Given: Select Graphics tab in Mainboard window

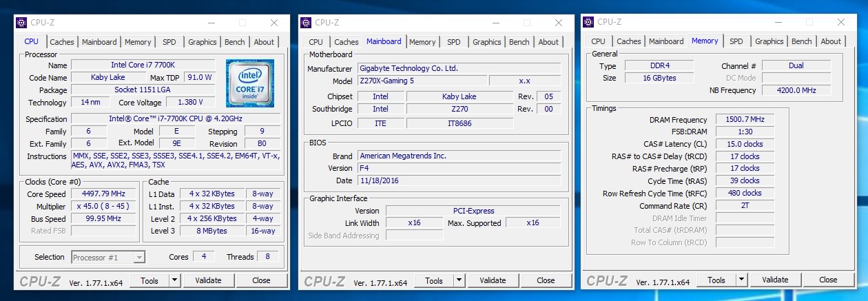Looking at the screenshot, I should coord(487,42).
